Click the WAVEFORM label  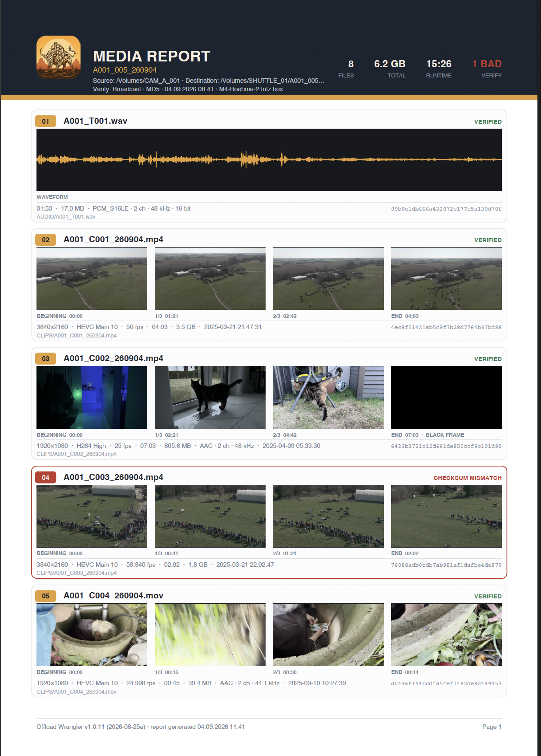coord(52,197)
